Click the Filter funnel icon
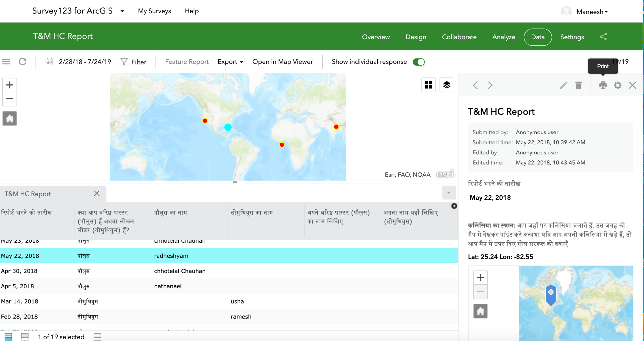Image resolution: width=644 pixels, height=341 pixels. [x=124, y=62]
